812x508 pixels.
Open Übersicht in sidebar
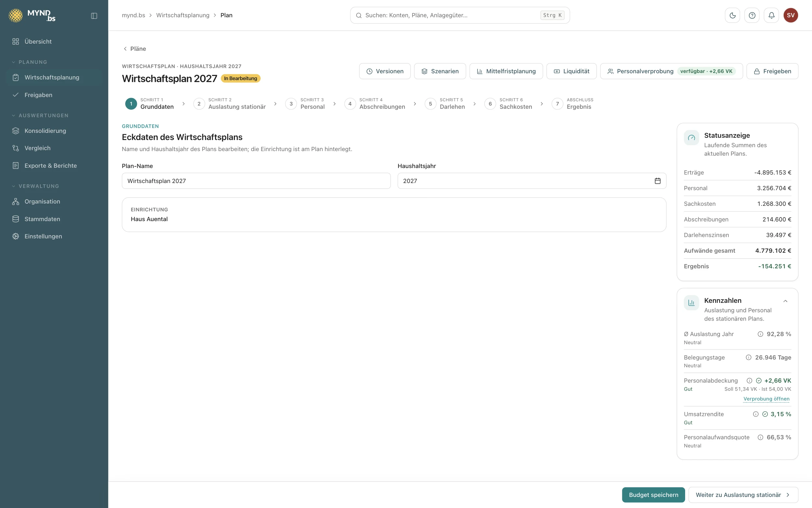pos(54,42)
